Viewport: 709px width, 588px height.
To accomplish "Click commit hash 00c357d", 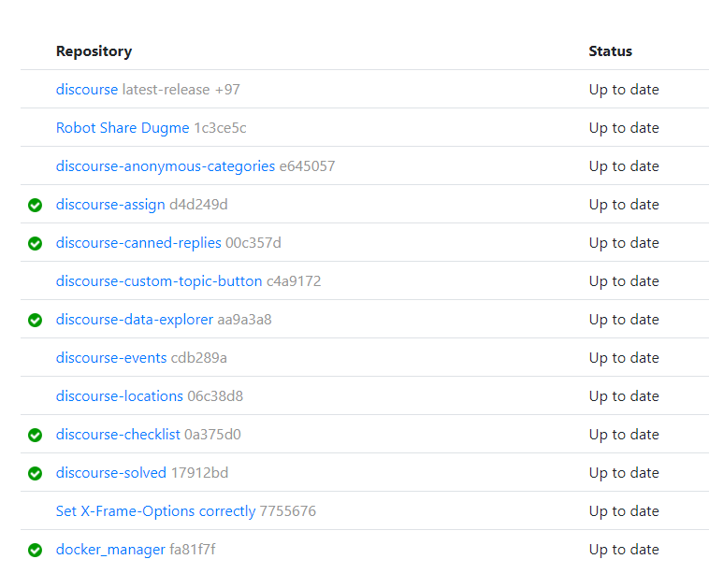I will [253, 243].
